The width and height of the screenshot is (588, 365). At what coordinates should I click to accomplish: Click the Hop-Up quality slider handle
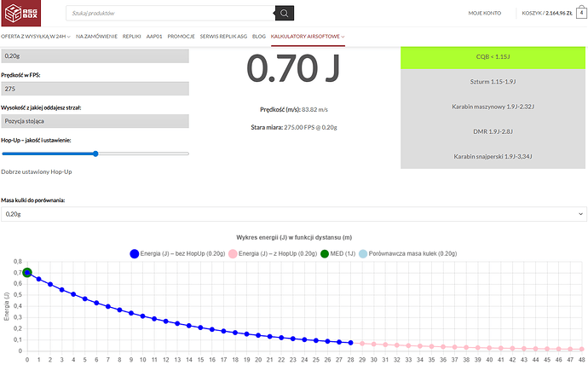click(x=95, y=154)
